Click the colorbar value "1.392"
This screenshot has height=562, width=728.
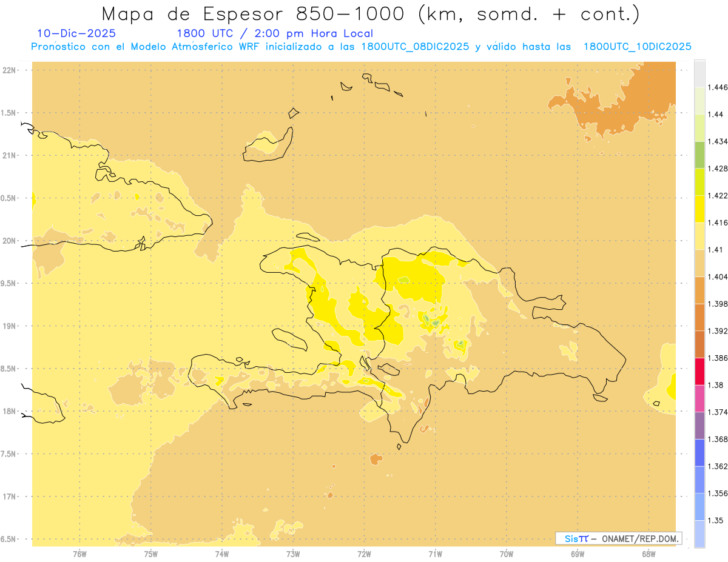point(718,331)
